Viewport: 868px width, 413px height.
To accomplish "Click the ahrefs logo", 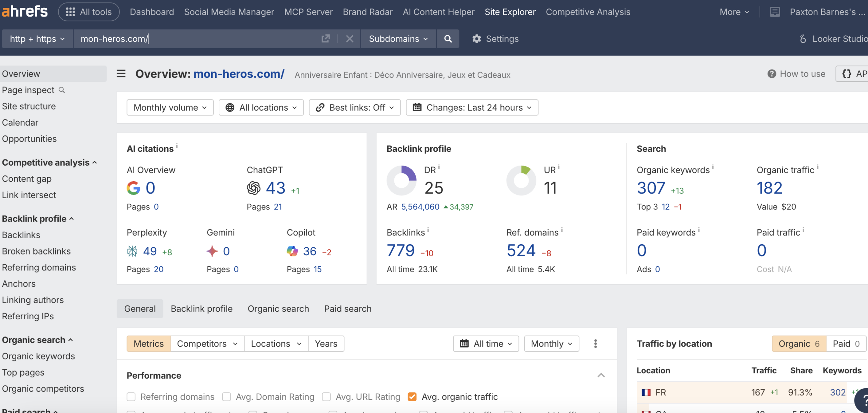I will point(24,11).
